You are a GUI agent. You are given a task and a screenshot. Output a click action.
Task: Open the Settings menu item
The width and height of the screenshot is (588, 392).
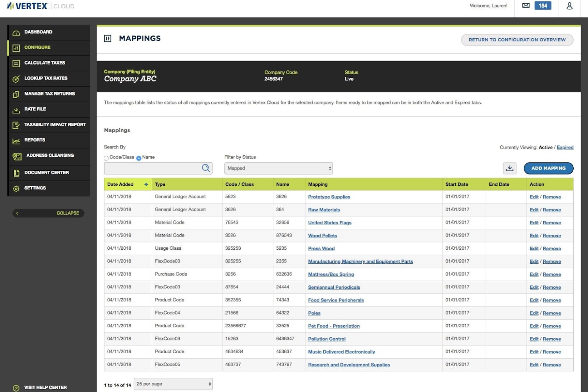click(x=35, y=188)
